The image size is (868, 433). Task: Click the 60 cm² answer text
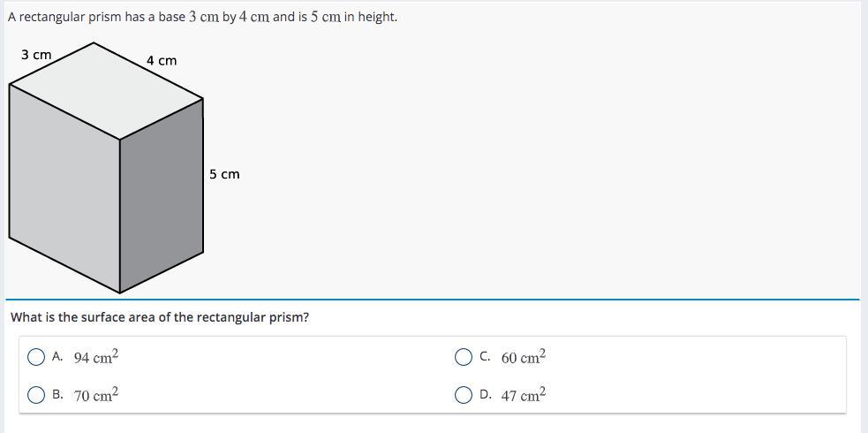(x=524, y=357)
